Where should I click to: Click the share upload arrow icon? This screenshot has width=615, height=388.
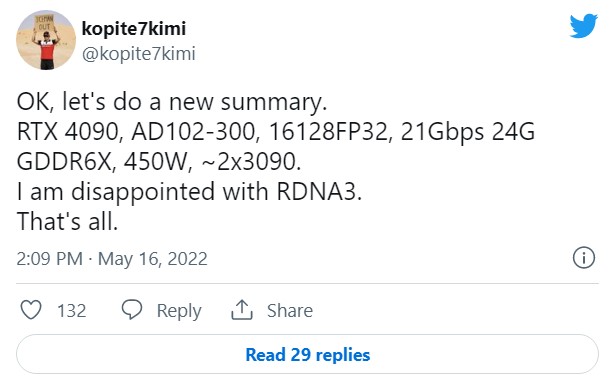[242, 310]
